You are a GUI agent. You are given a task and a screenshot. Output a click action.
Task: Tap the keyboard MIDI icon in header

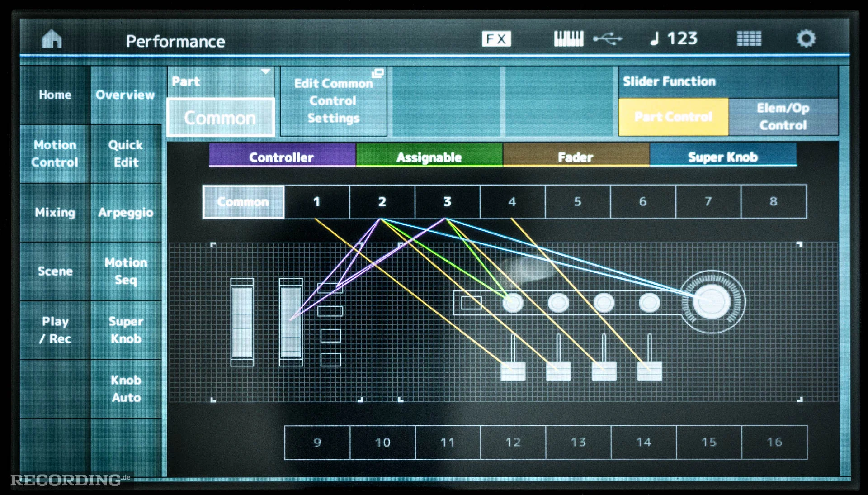pyautogui.click(x=569, y=39)
